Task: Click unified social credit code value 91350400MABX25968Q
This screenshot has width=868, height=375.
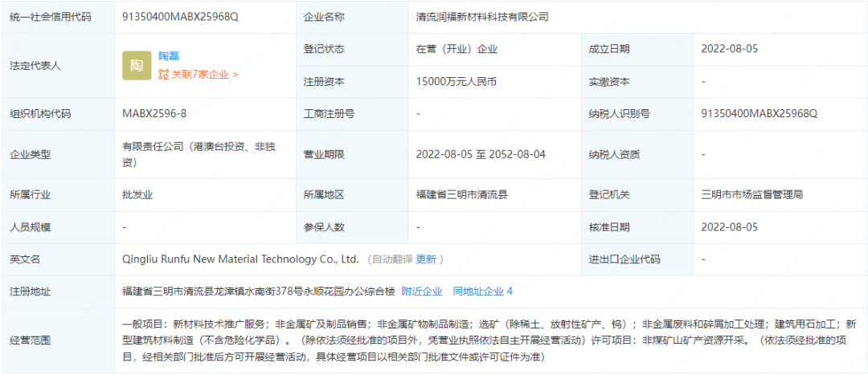Action: [181, 17]
